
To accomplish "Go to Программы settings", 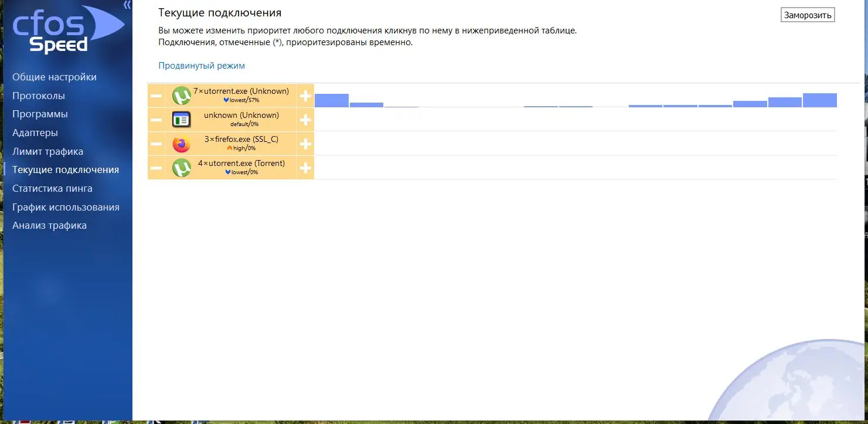I will tap(40, 114).
